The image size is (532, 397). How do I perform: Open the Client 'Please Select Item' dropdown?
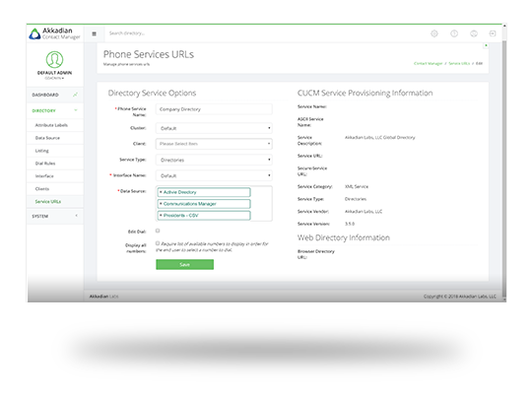[x=214, y=144]
